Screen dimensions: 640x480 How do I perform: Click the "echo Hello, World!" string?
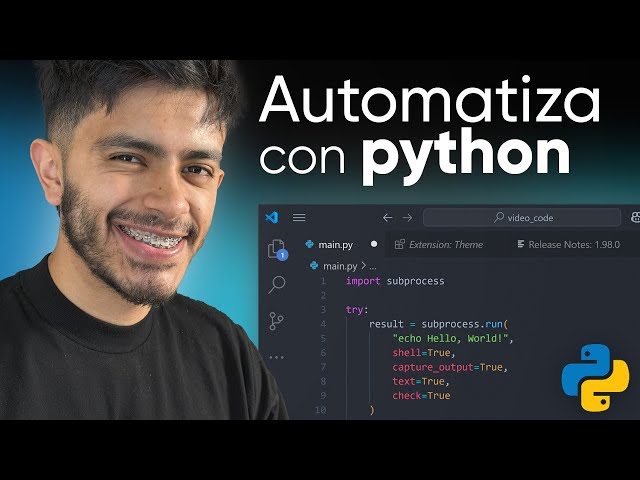pyautogui.click(x=450, y=338)
